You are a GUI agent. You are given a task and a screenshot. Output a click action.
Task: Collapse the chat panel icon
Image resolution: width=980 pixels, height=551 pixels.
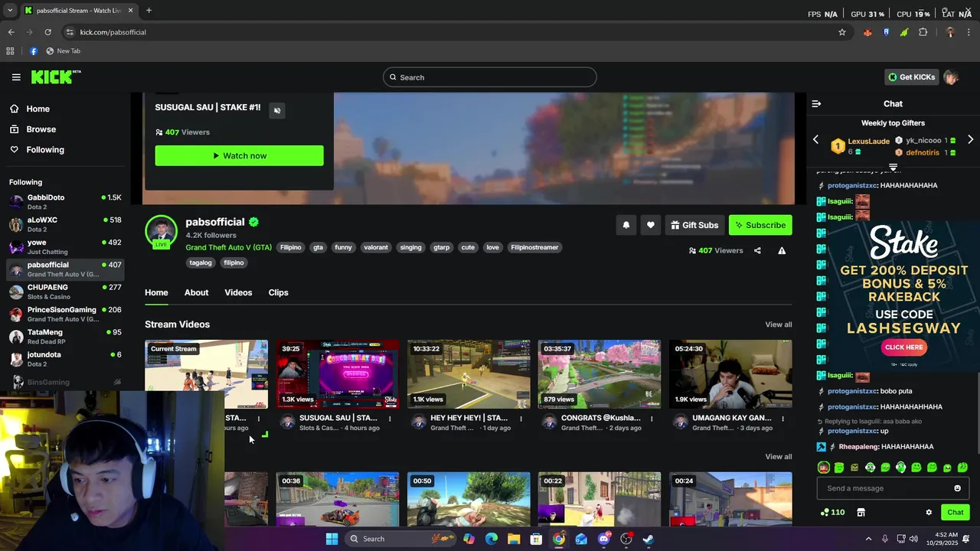(816, 103)
